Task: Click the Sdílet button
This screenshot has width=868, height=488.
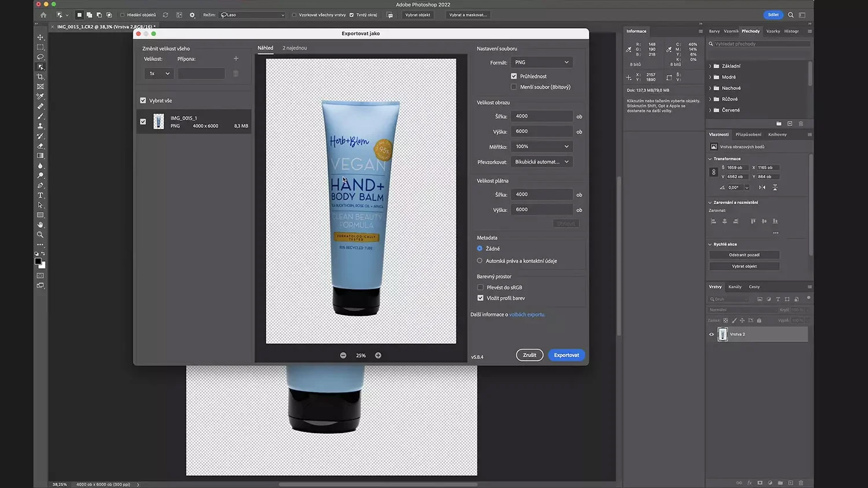Action: 773,15
